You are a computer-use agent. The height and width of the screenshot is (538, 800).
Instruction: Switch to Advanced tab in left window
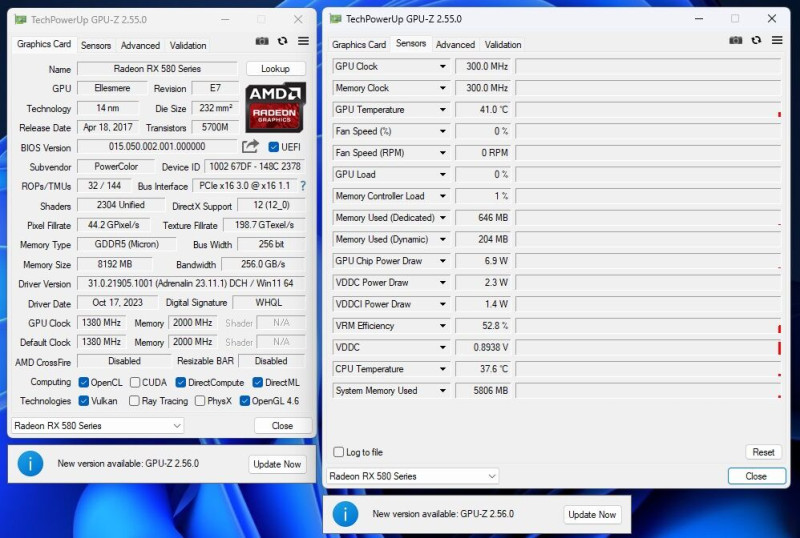(x=140, y=45)
